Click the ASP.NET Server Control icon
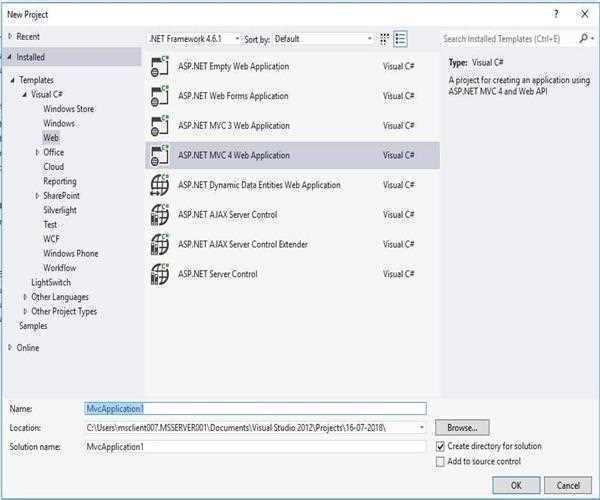The width and height of the screenshot is (600, 500). pyautogui.click(x=160, y=274)
